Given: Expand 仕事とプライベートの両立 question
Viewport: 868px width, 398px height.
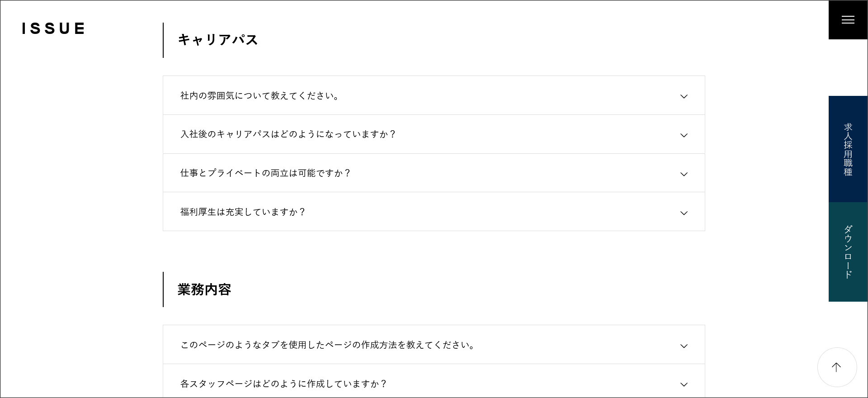Looking at the screenshot, I should [265, 173].
